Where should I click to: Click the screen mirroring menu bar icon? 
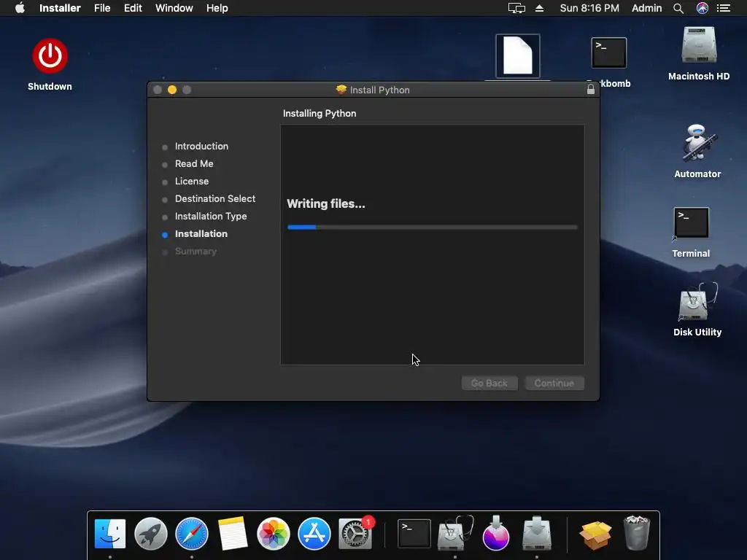coord(516,8)
